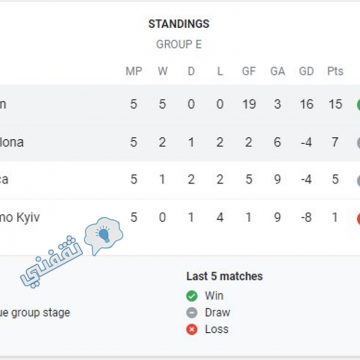Click the red Loss icon in legend
This screenshot has width=360, height=360.
pos(192,329)
